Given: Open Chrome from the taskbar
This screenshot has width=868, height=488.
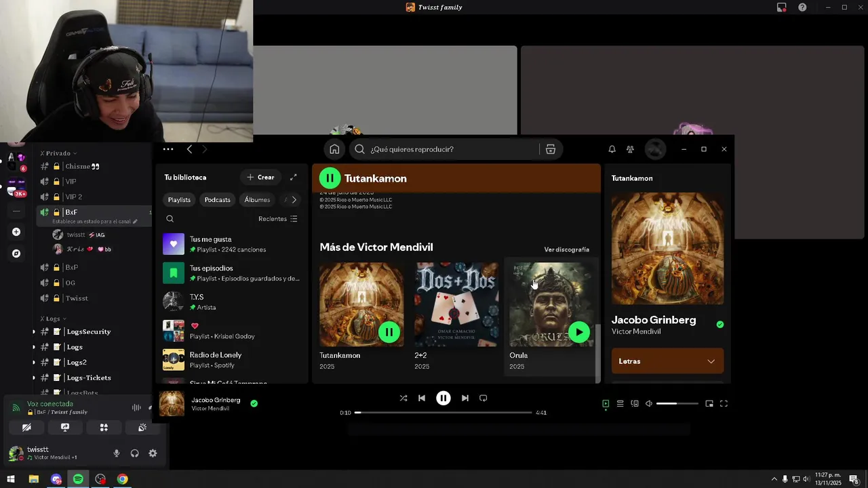Looking at the screenshot, I should 122,479.
